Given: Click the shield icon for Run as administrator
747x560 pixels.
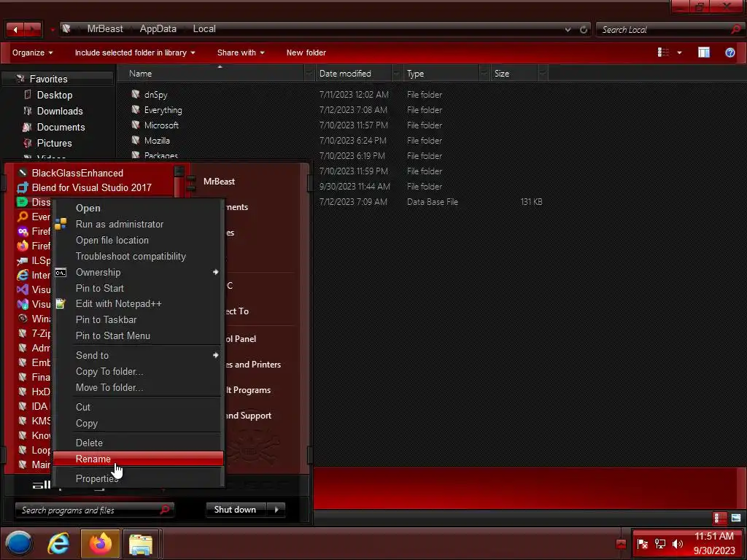Looking at the screenshot, I should [x=61, y=224].
